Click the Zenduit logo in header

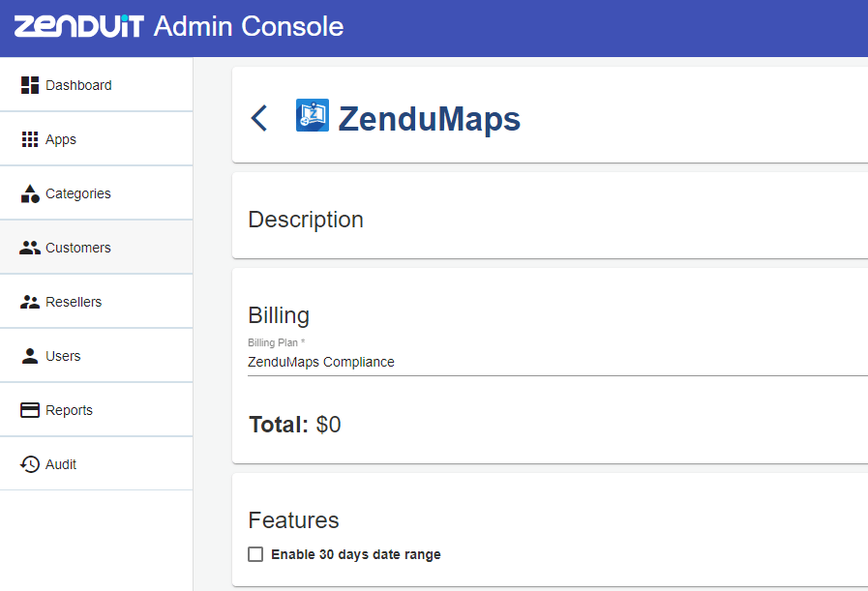point(78,26)
